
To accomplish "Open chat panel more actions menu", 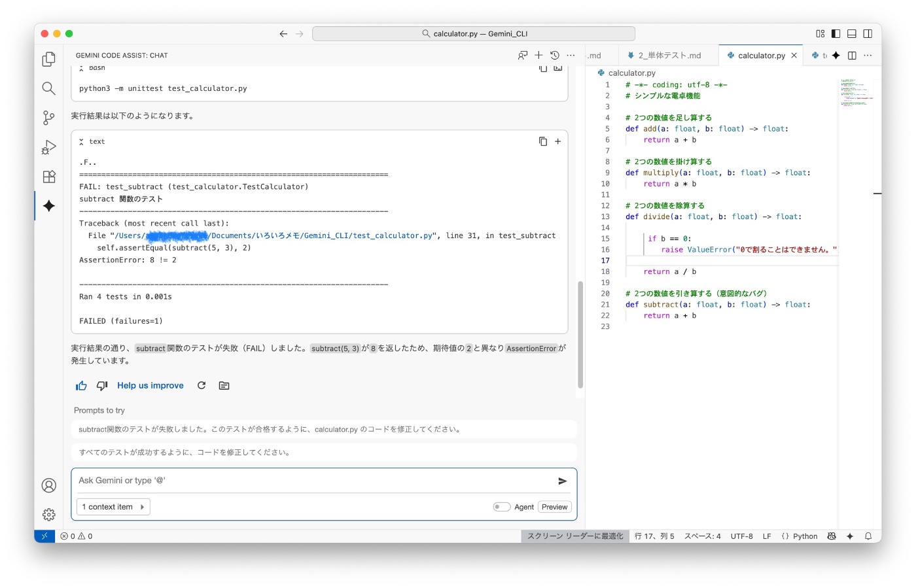I will tap(571, 56).
